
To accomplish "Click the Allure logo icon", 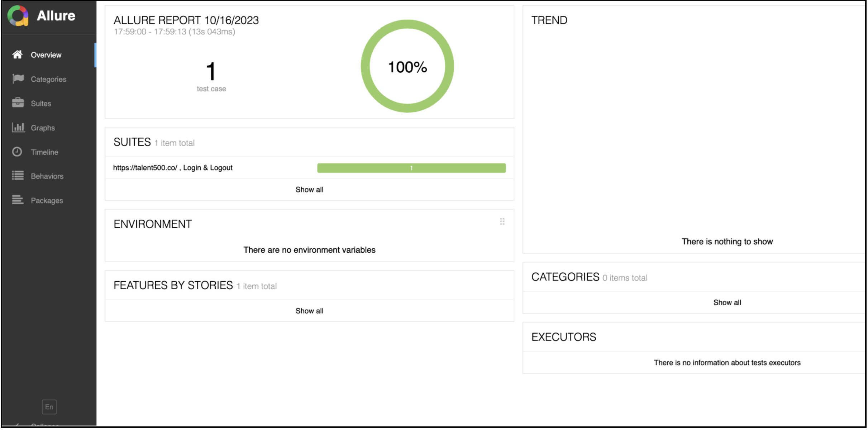I will [18, 16].
